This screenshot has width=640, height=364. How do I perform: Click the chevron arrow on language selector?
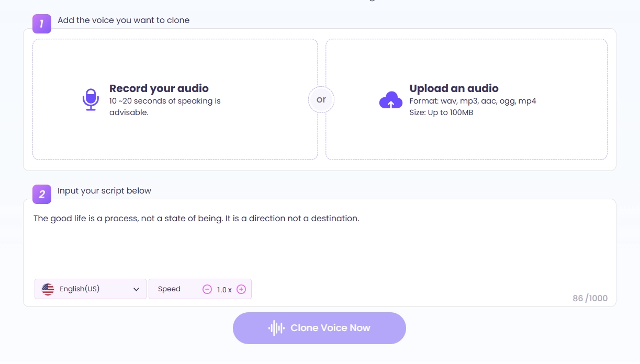[136, 289]
